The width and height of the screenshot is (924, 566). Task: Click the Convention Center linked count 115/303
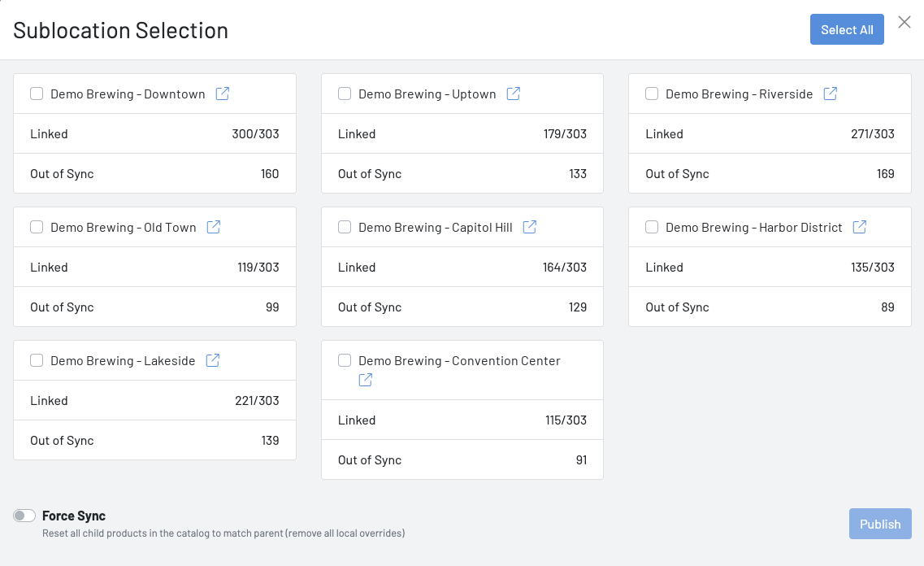(566, 420)
